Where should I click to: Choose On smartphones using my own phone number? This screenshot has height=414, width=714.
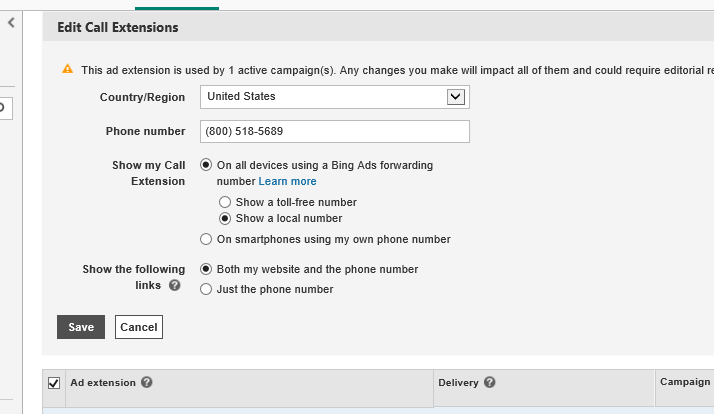click(x=207, y=239)
